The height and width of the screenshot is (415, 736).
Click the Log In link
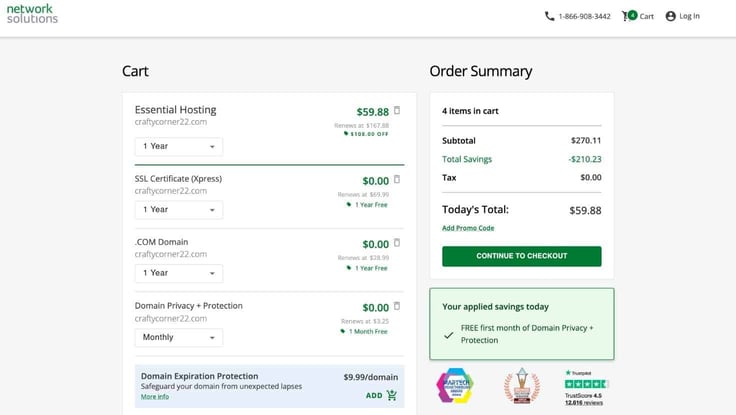click(x=690, y=16)
